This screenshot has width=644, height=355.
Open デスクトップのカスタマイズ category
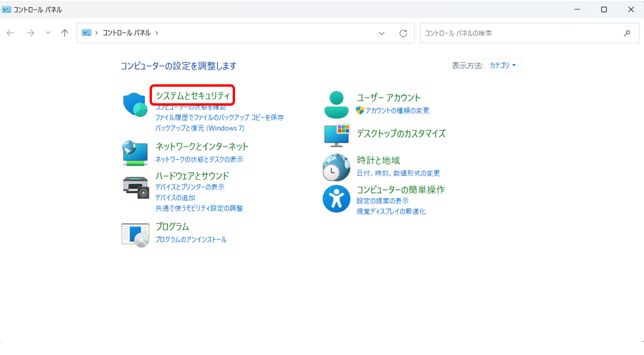click(x=401, y=133)
